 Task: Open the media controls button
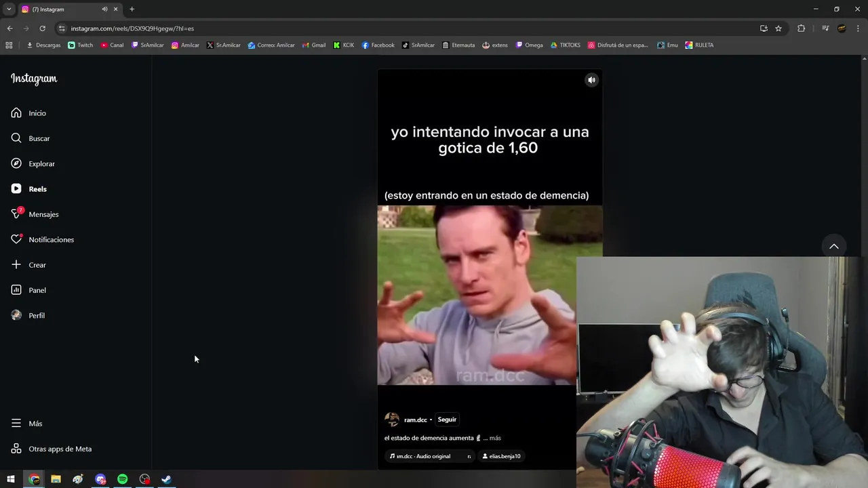point(825,28)
